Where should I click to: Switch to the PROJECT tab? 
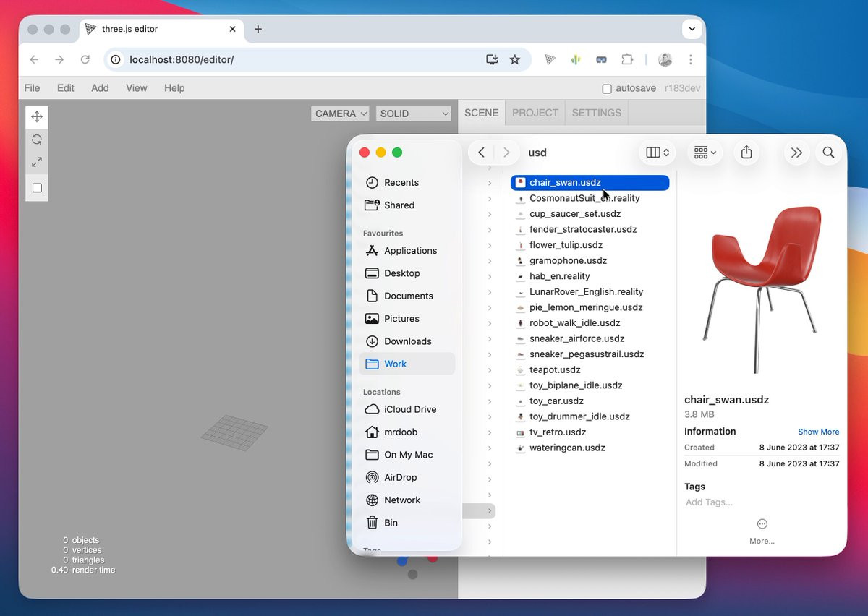[x=535, y=113]
